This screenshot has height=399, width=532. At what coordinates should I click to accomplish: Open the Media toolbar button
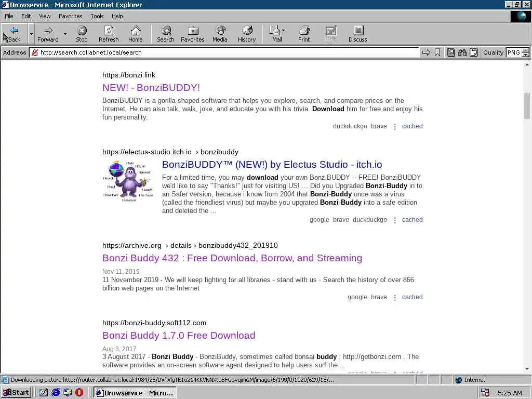pos(220,34)
